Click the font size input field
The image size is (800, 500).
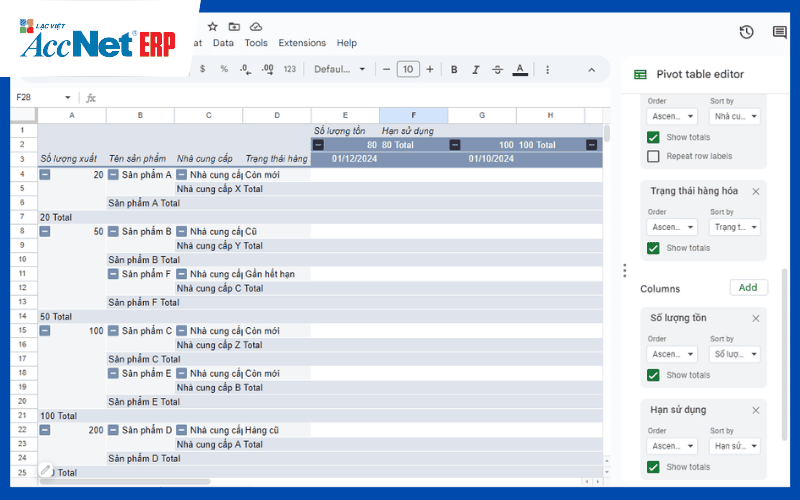tap(408, 69)
